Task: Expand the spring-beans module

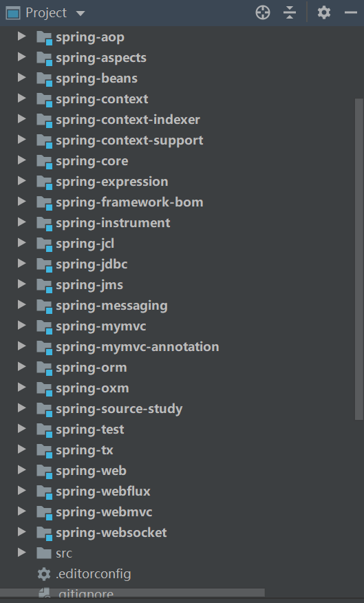Action: coord(22,78)
